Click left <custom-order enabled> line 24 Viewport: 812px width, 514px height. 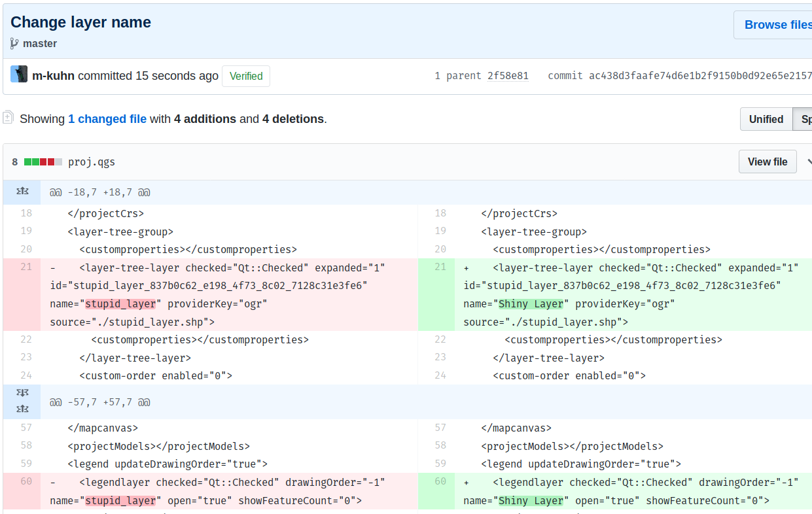(156, 375)
